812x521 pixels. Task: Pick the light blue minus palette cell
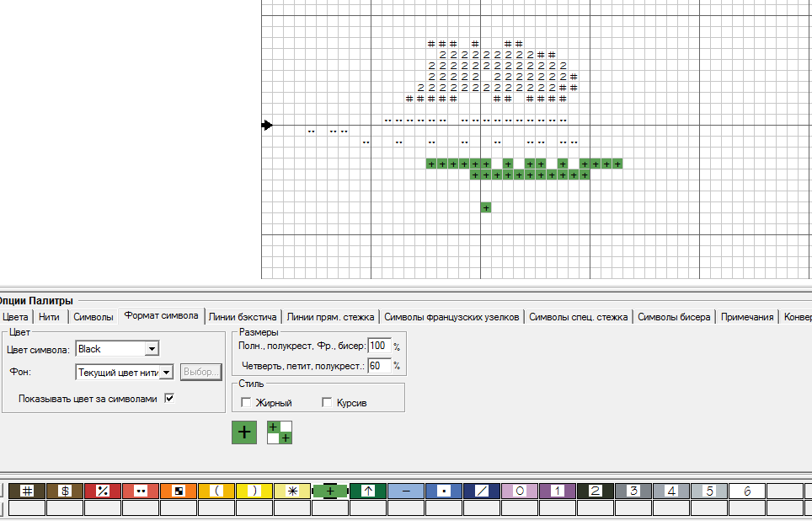pyautogui.click(x=406, y=491)
